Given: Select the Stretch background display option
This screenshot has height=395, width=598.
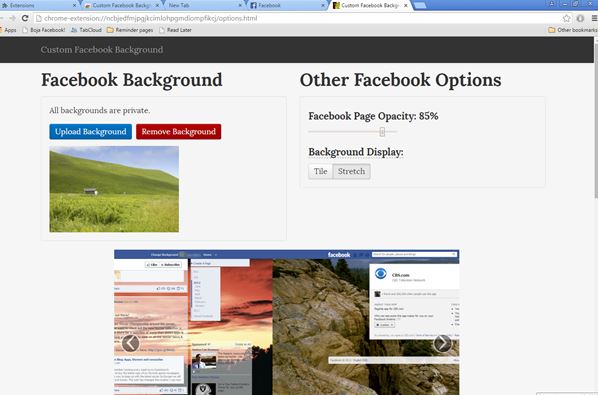Looking at the screenshot, I should tap(351, 171).
